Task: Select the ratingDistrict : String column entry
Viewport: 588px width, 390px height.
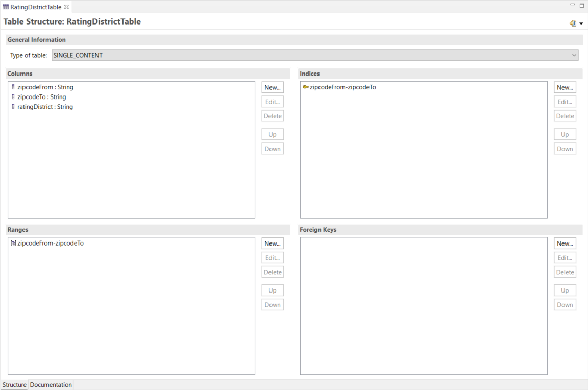Action: [x=45, y=107]
